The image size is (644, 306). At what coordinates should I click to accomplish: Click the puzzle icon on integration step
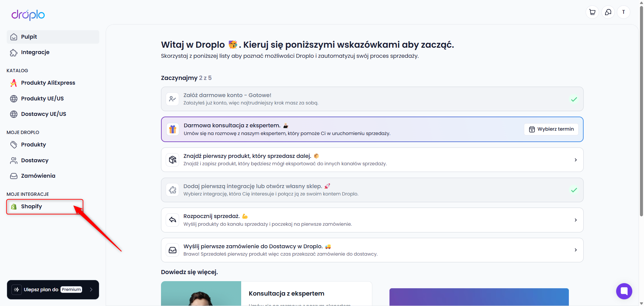tap(173, 190)
